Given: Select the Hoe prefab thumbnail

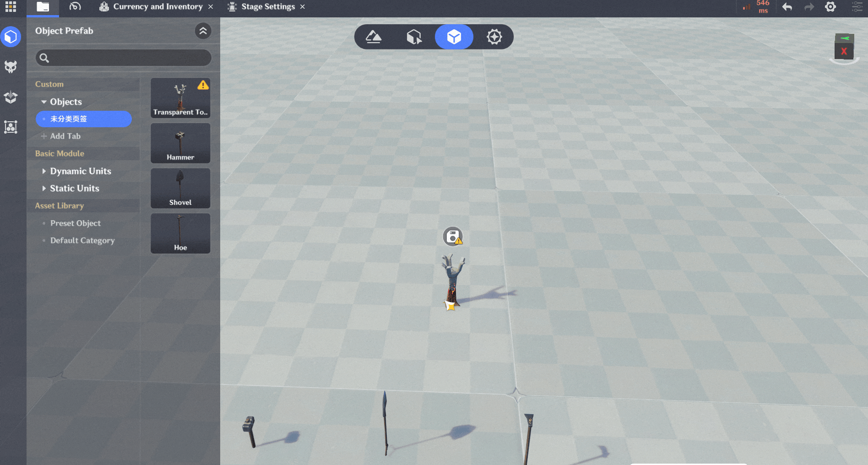Looking at the screenshot, I should 180,233.
